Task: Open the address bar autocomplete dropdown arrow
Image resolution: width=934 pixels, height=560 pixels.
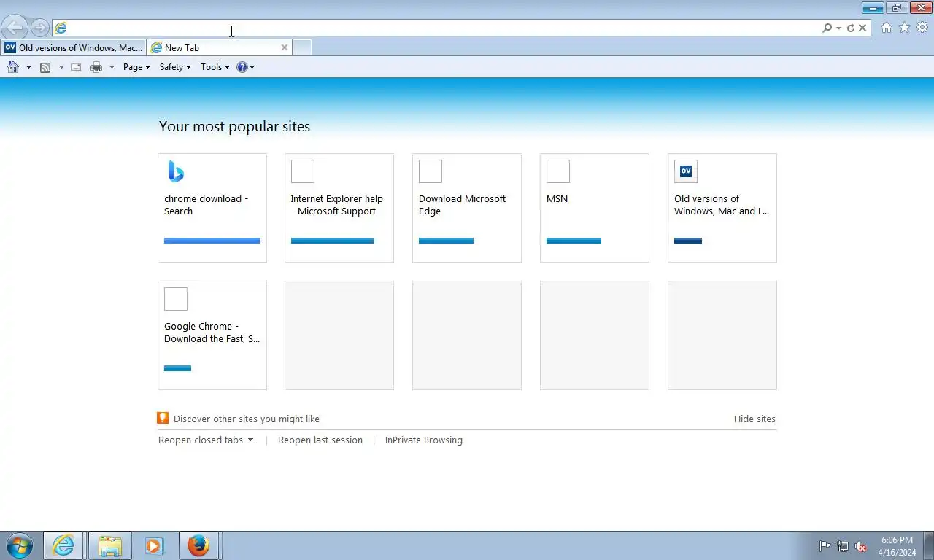Action: (x=839, y=28)
